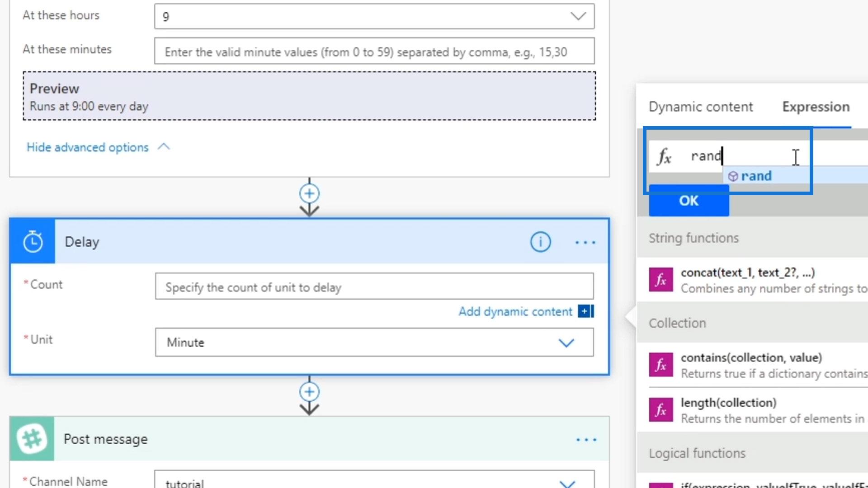Collapse with Hide advanced options chevron

(164, 147)
